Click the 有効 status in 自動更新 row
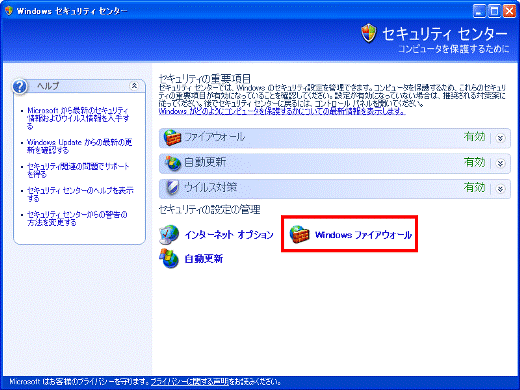This screenshot has height=390, width=520. 474,162
